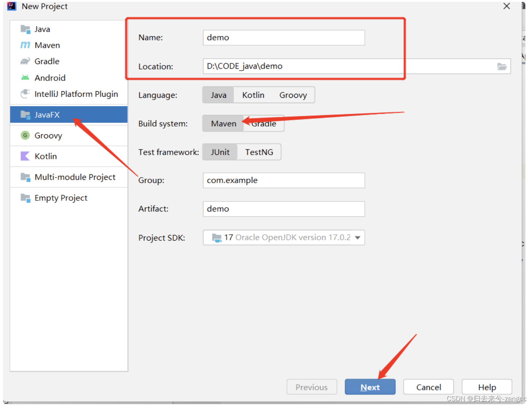Click the IntelliJ Platform Plugin icon
Image resolution: width=532 pixels, height=406 pixels.
pyautogui.click(x=25, y=94)
